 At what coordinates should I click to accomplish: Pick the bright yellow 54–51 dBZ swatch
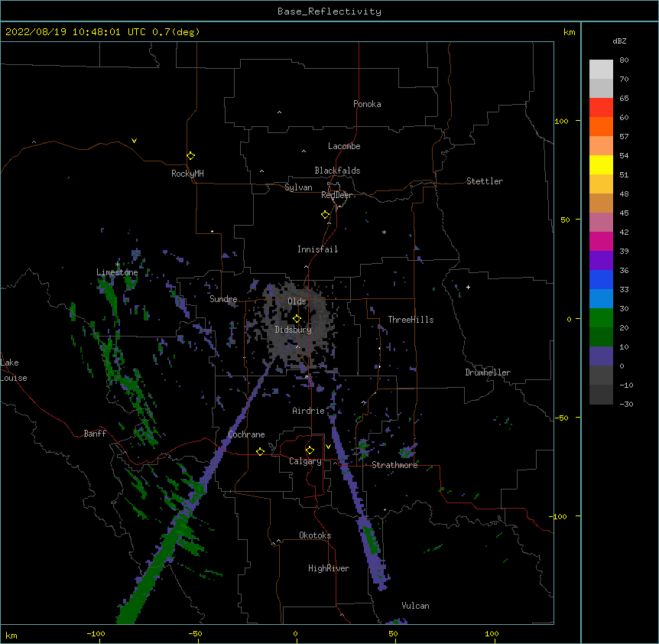click(601, 165)
